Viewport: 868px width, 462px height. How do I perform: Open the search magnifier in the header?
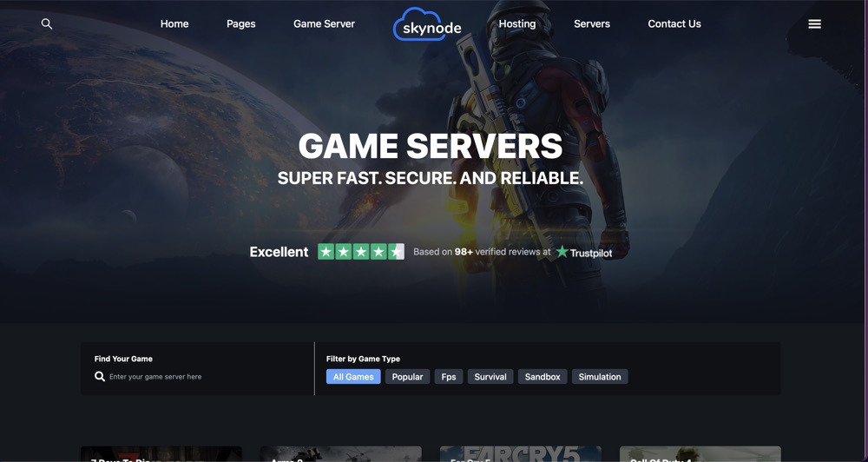pyautogui.click(x=47, y=23)
